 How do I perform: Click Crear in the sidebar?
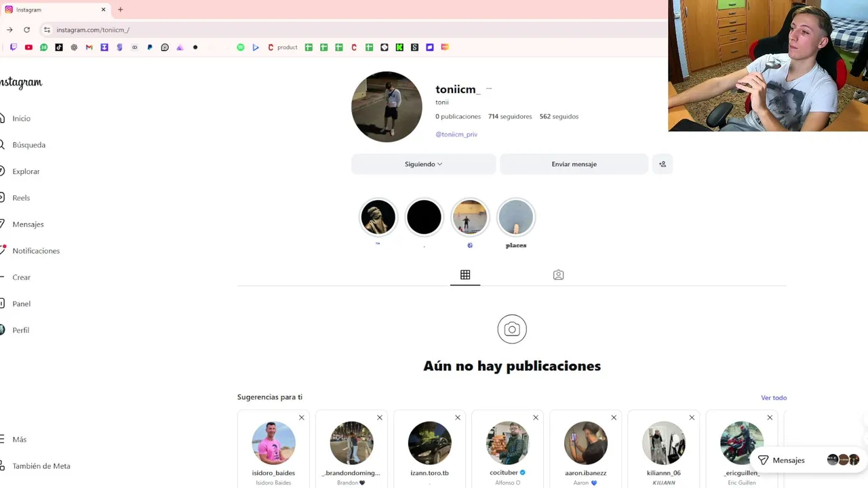point(15,277)
